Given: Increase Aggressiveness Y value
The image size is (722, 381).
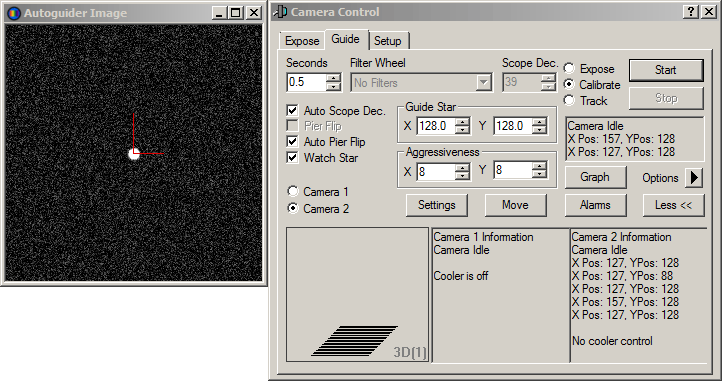Looking at the screenshot, I should coord(539,166).
